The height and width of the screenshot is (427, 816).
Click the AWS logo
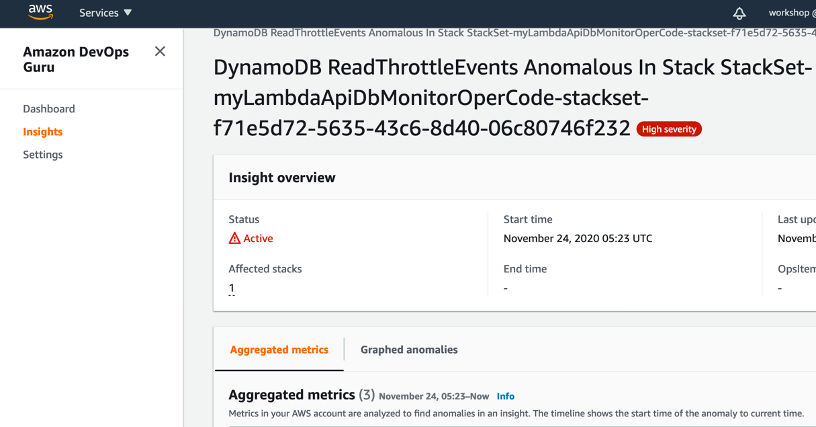tap(41, 12)
